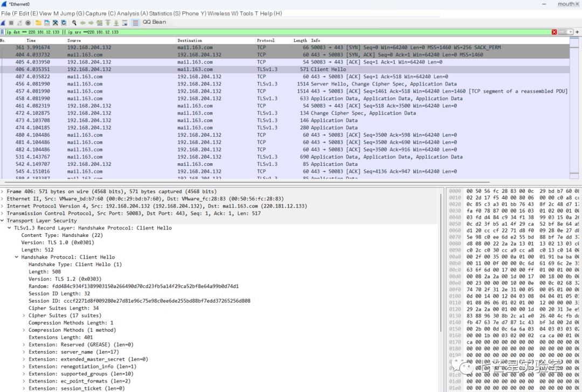Open the Tools menu

point(248,13)
